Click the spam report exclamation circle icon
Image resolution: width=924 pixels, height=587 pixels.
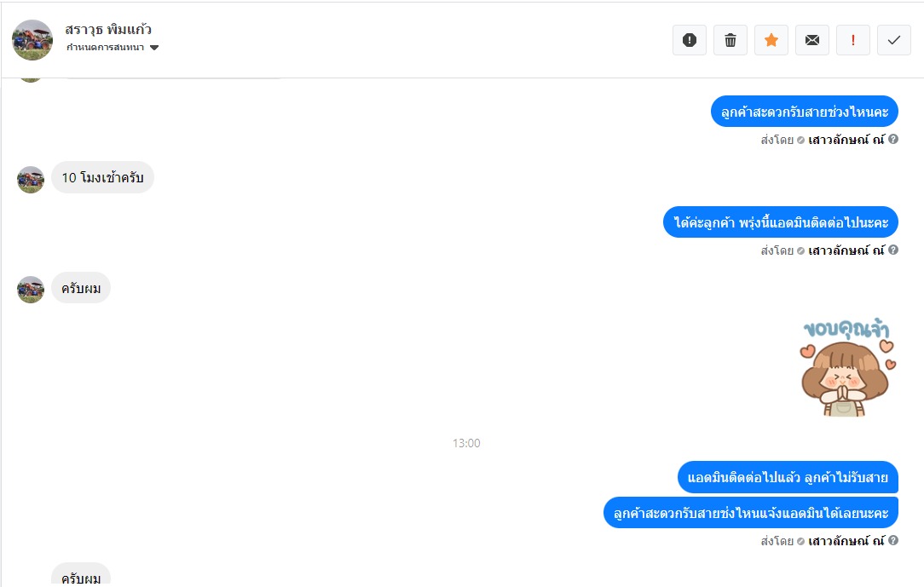pos(690,40)
